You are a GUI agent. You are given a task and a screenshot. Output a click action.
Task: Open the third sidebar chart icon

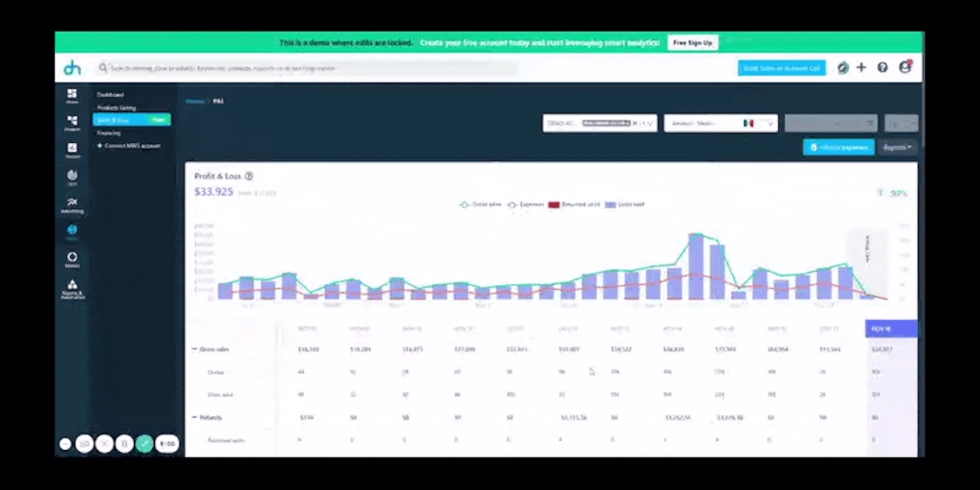tap(72, 150)
